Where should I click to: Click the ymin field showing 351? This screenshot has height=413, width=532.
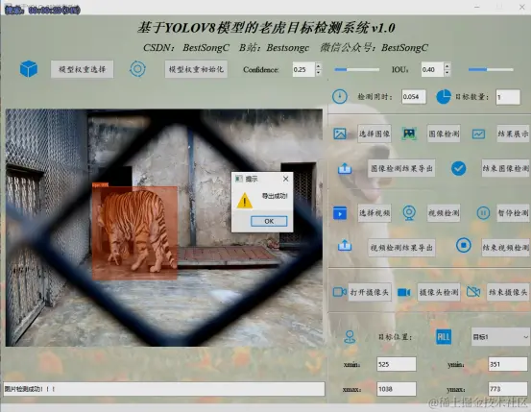click(x=508, y=364)
